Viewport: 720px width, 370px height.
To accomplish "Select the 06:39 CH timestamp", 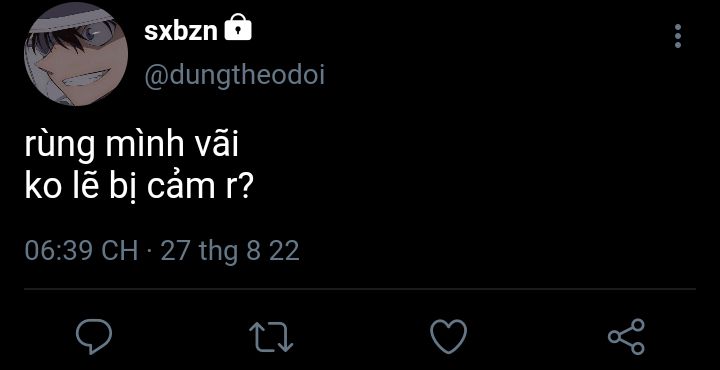I will pyautogui.click(x=81, y=251).
